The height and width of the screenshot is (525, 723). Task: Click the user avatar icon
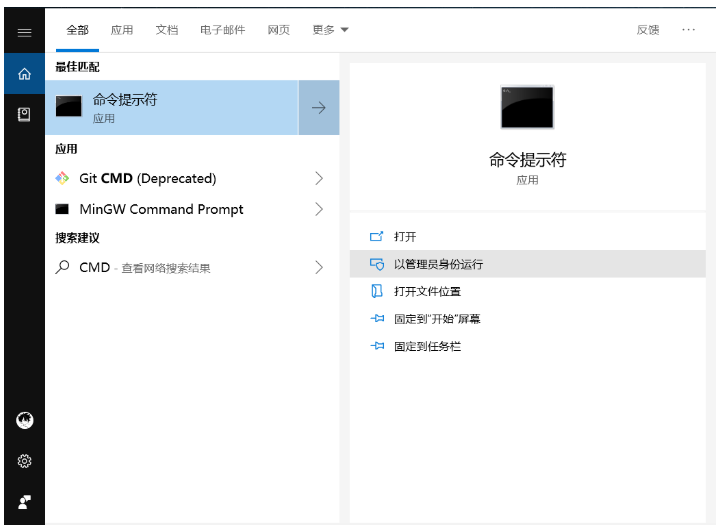click(24, 420)
